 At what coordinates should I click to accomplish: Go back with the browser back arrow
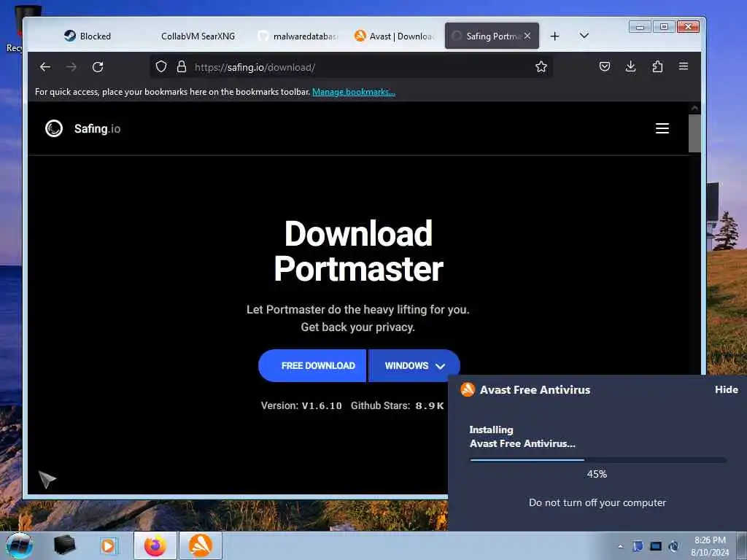pyautogui.click(x=45, y=67)
